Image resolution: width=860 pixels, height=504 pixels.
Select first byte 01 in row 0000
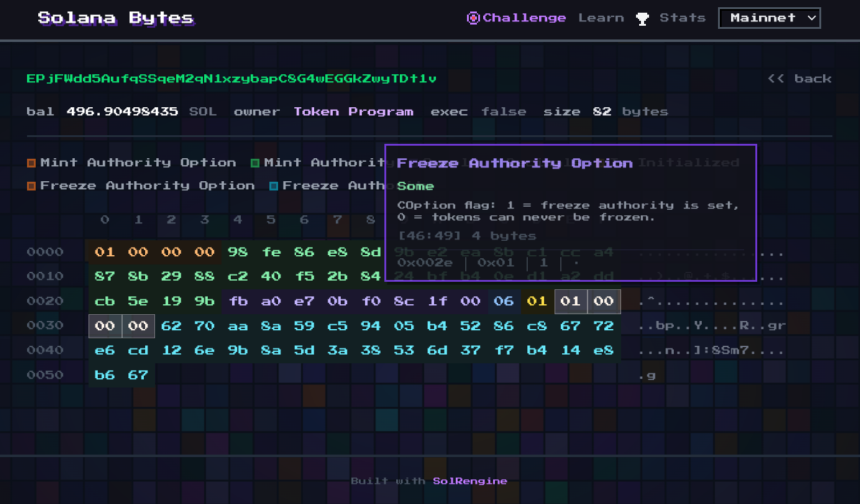point(105,252)
